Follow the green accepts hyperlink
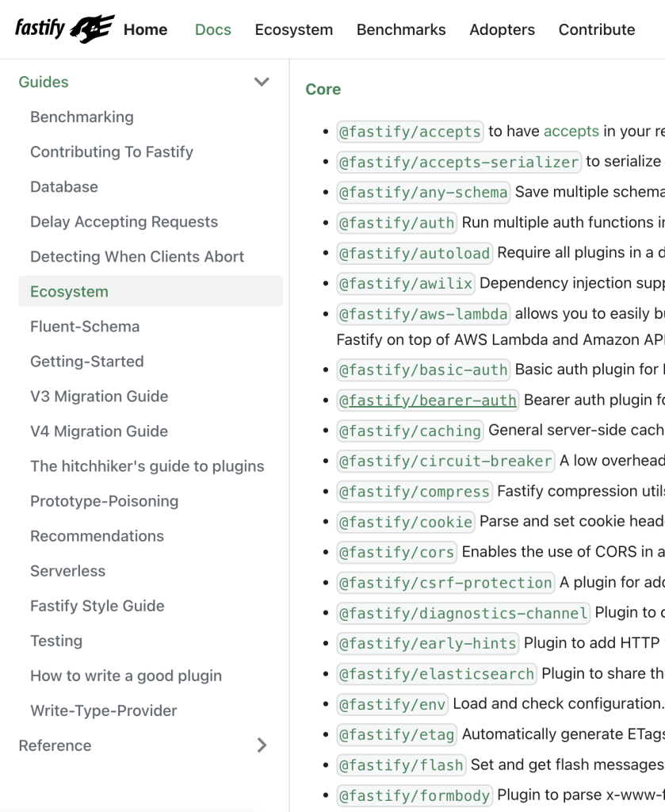The width and height of the screenshot is (665, 812). (x=571, y=131)
